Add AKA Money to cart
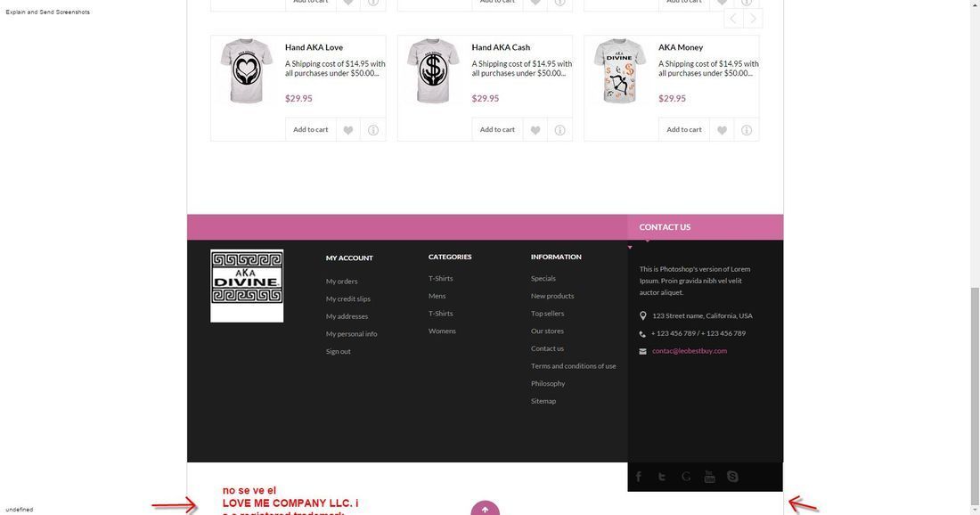 [684, 130]
